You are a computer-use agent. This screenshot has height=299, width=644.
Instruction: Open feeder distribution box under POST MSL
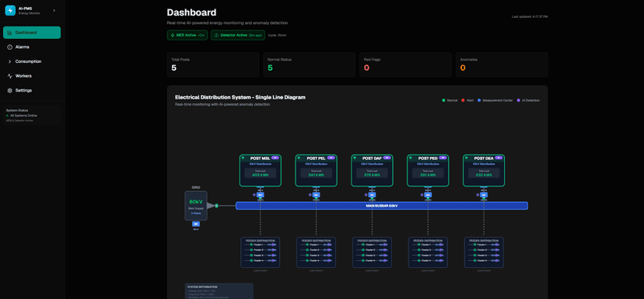click(x=260, y=252)
